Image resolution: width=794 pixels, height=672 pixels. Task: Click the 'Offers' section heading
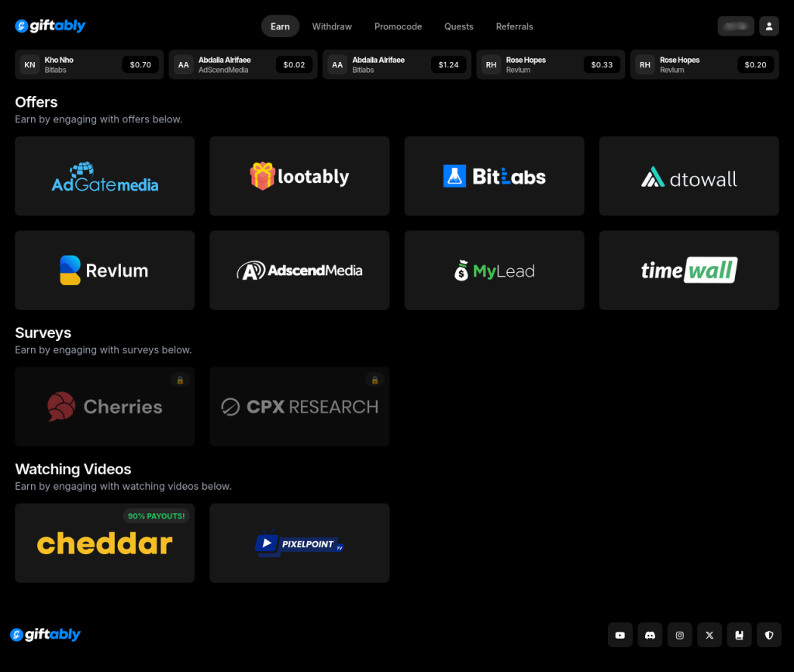[36, 102]
